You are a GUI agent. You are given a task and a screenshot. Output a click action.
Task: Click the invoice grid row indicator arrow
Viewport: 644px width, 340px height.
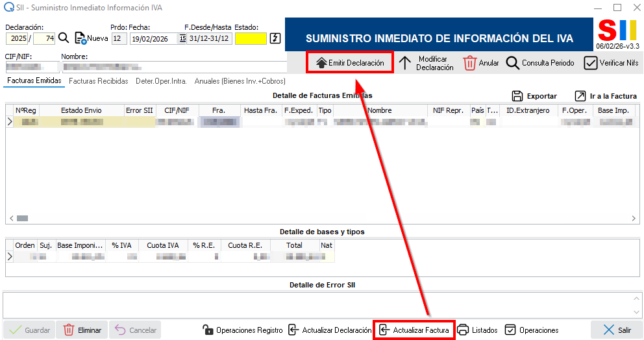(10, 122)
